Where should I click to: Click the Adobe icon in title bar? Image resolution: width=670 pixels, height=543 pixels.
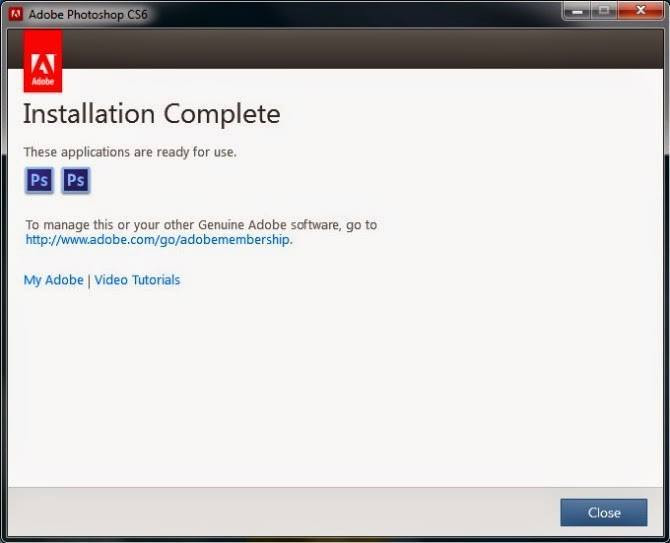coord(16,14)
